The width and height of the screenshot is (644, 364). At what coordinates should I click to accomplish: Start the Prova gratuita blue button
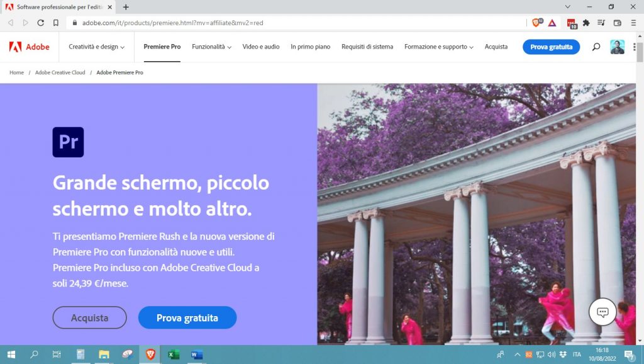tap(187, 317)
